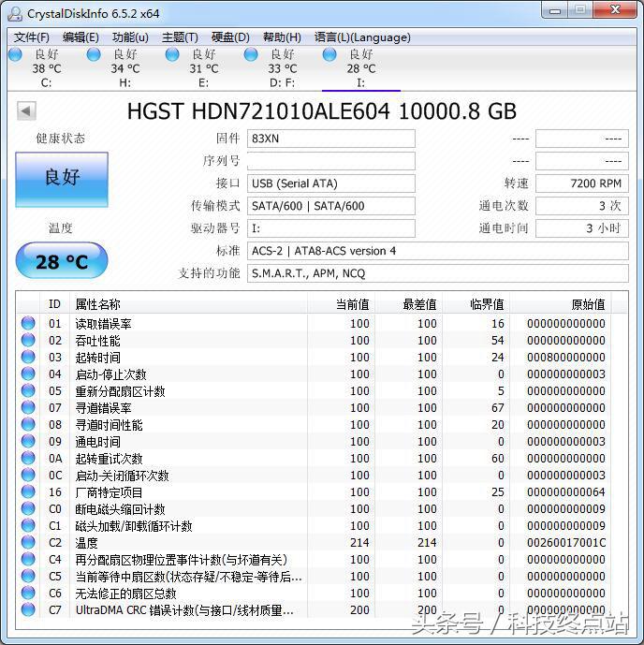644x645 pixels.
Task: Click the 属性名称 column header
Action: [188, 304]
